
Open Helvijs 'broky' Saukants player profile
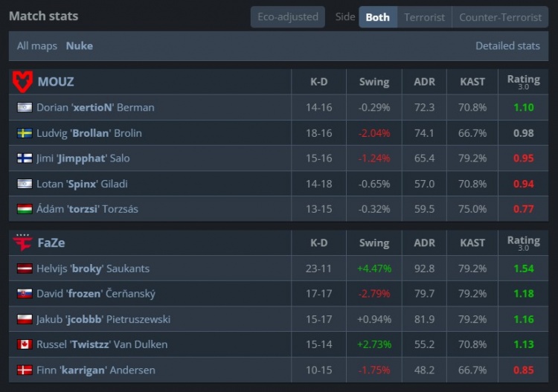[x=93, y=269]
